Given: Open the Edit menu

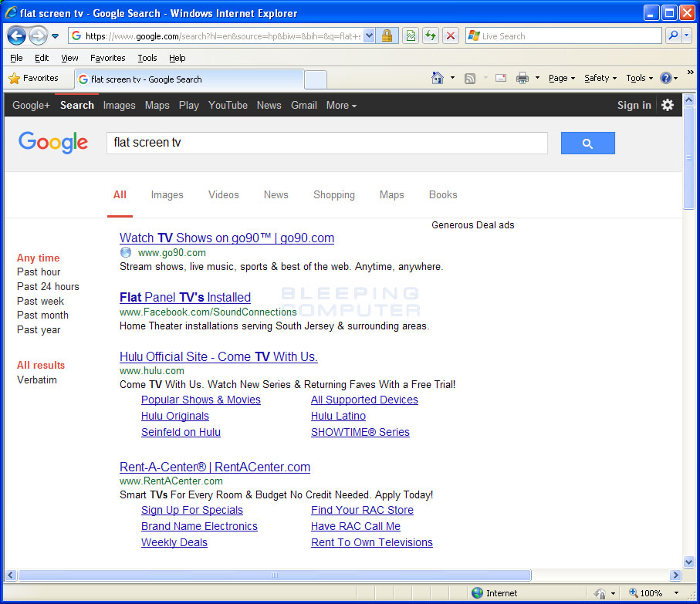Looking at the screenshot, I should (42, 58).
